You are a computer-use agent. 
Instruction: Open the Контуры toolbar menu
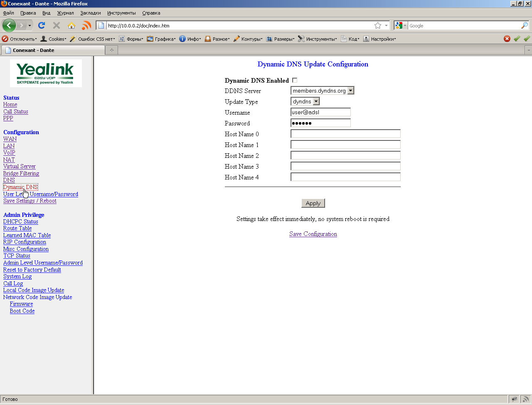pyautogui.click(x=248, y=39)
